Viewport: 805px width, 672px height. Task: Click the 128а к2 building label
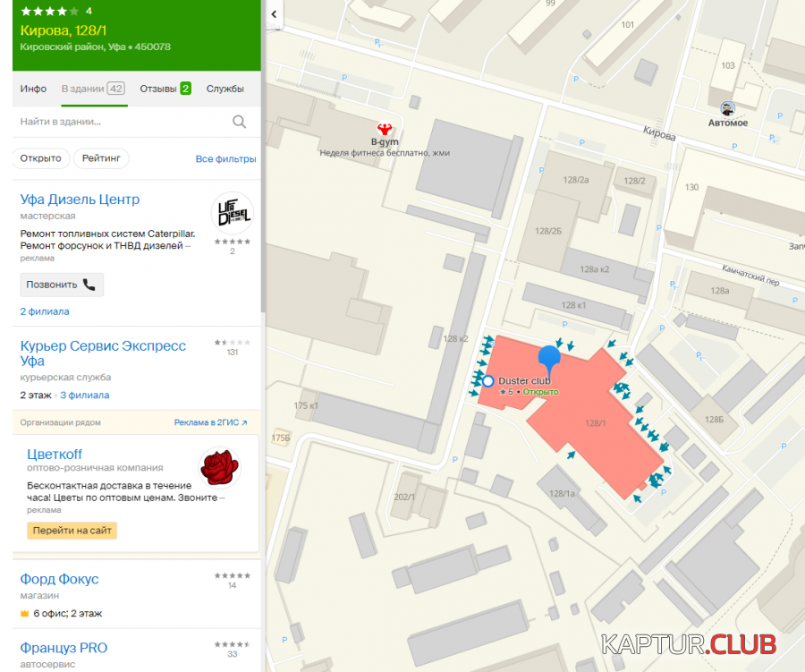point(595,269)
